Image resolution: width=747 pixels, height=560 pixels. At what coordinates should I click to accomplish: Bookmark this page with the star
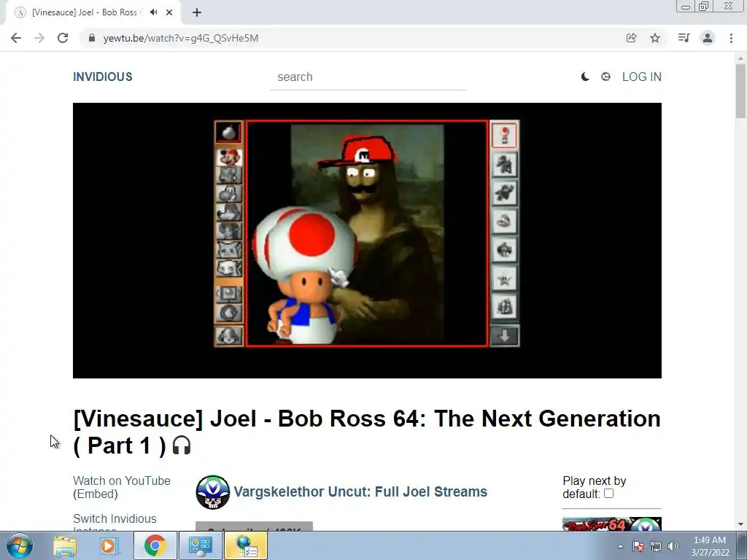(x=655, y=38)
